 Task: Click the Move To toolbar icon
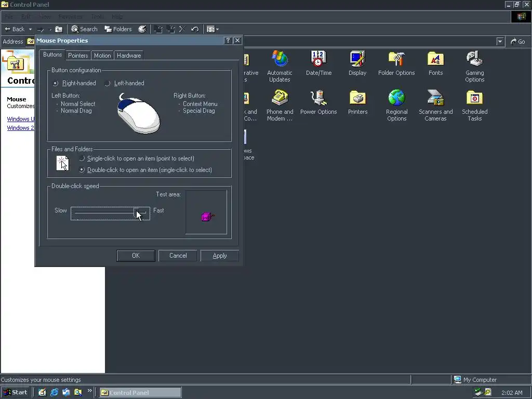tap(158, 29)
